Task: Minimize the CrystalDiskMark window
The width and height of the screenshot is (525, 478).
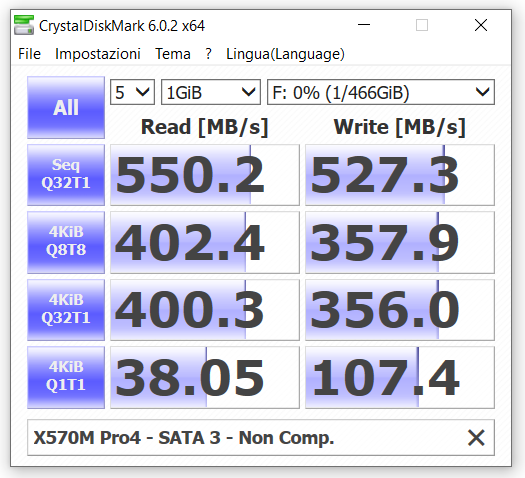Action: 364,25
